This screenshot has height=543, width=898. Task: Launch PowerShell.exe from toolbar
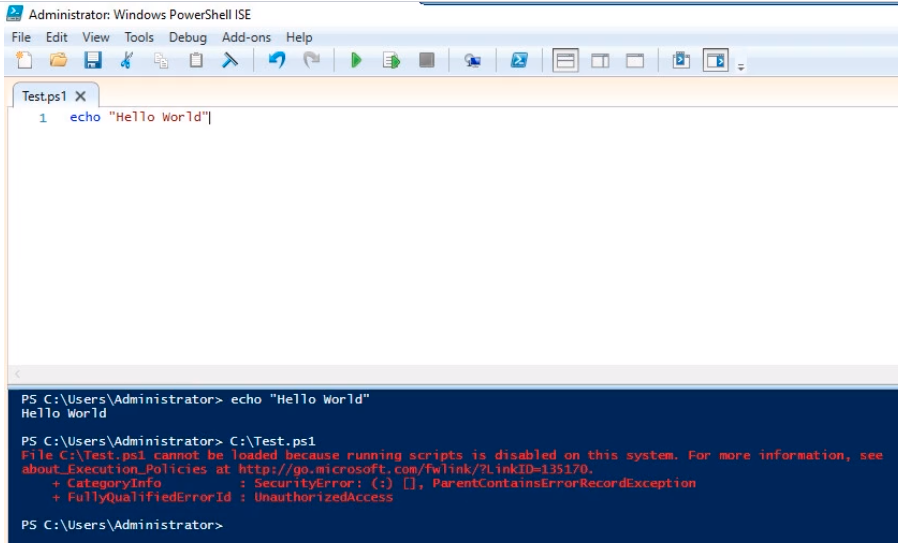pos(519,61)
